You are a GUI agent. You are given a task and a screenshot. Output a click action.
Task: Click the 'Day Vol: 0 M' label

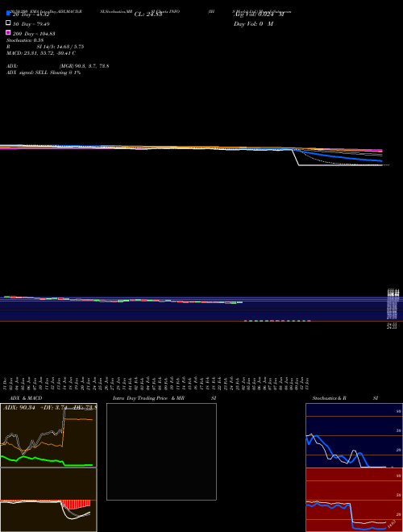253,23
